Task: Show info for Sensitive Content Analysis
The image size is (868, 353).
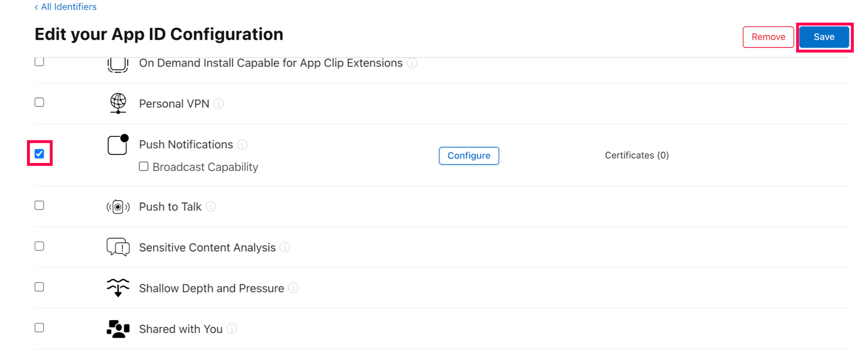Action: point(285,247)
